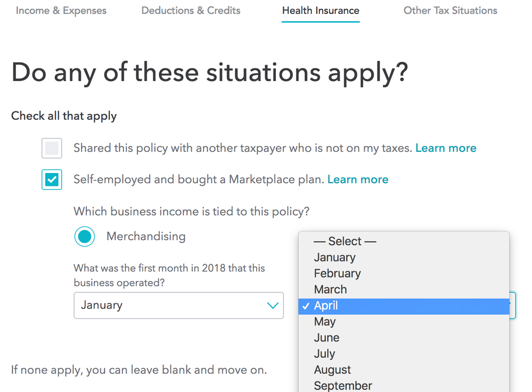Image resolution: width=532 pixels, height=392 pixels.
Task: Click Learn more about sharing a policy
Action: click(446, 148)
